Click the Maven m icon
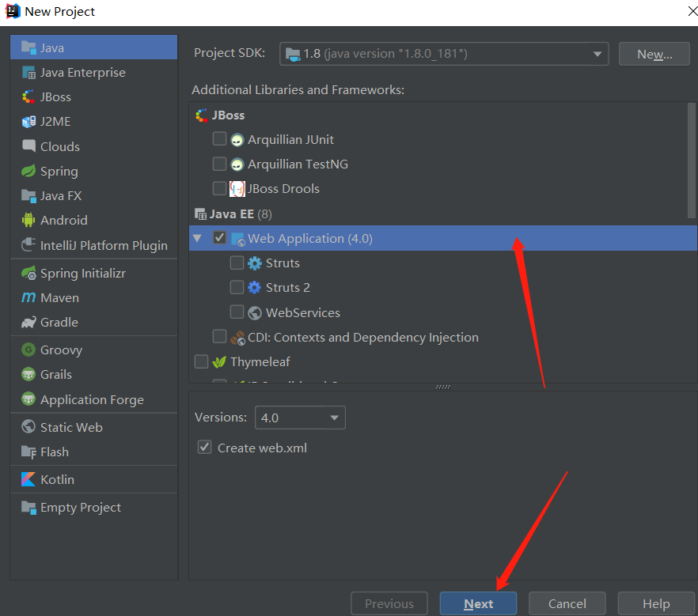The height and width of the screenshot is (616, 698). point(28,297)
